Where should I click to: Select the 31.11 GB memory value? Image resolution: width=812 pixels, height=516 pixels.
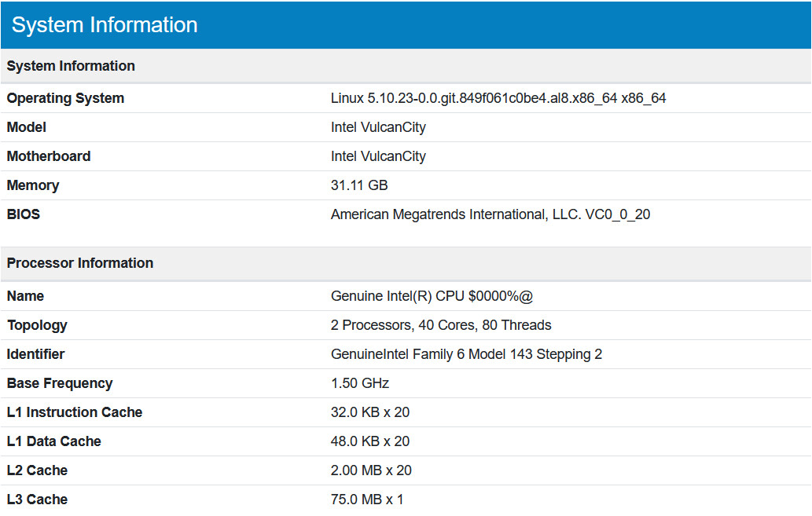click(x=359, y=185)
